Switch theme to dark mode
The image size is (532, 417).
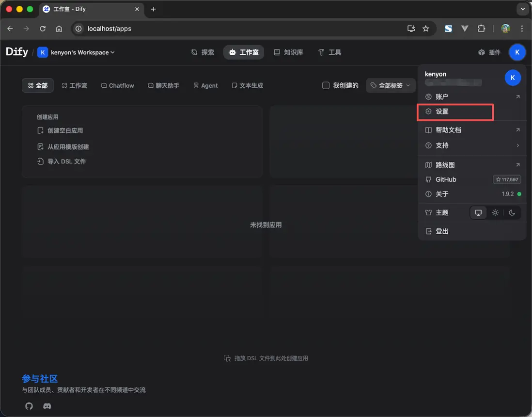tap(512, 212)
